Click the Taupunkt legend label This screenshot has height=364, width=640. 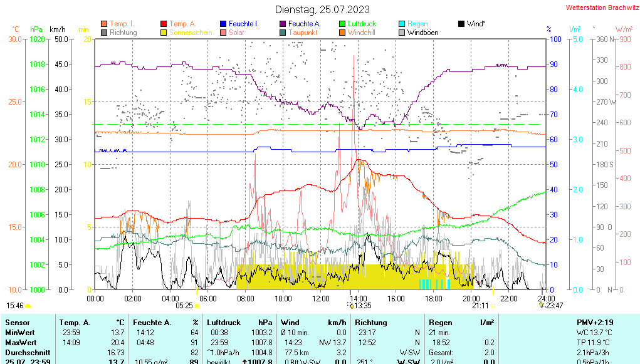[303, 33]
